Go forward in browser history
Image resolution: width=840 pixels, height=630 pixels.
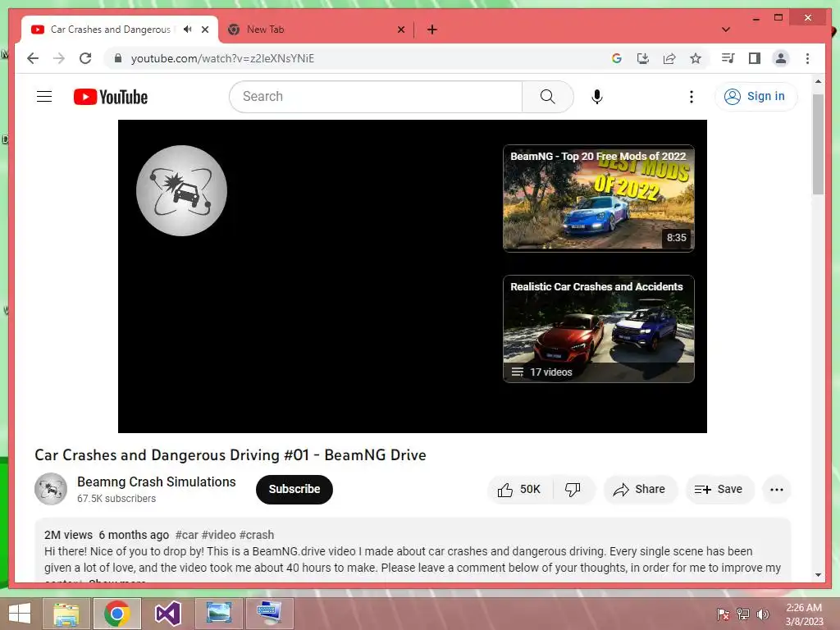[x=59, y=58]
